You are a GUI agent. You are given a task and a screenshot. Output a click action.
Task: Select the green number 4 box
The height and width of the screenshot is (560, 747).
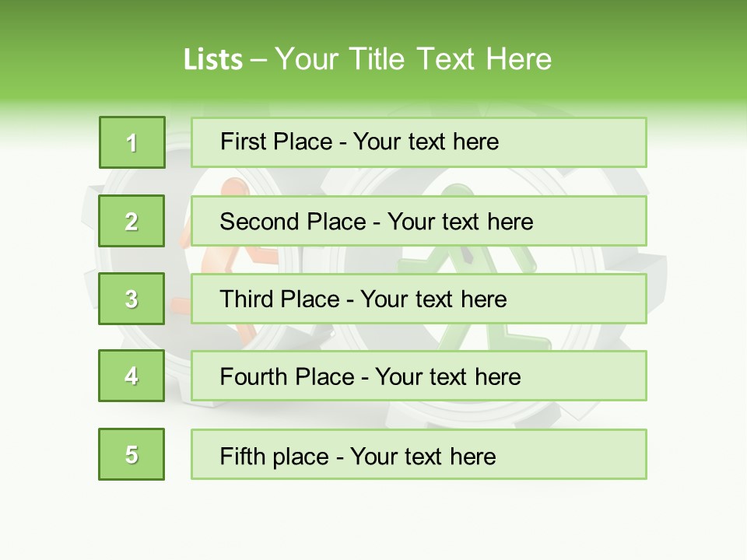pos(132,376)
